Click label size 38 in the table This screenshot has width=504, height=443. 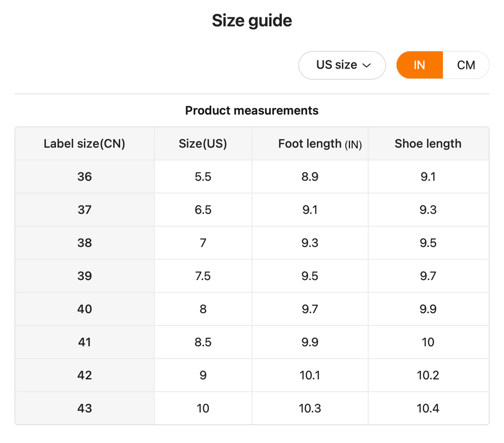point(84,243)
